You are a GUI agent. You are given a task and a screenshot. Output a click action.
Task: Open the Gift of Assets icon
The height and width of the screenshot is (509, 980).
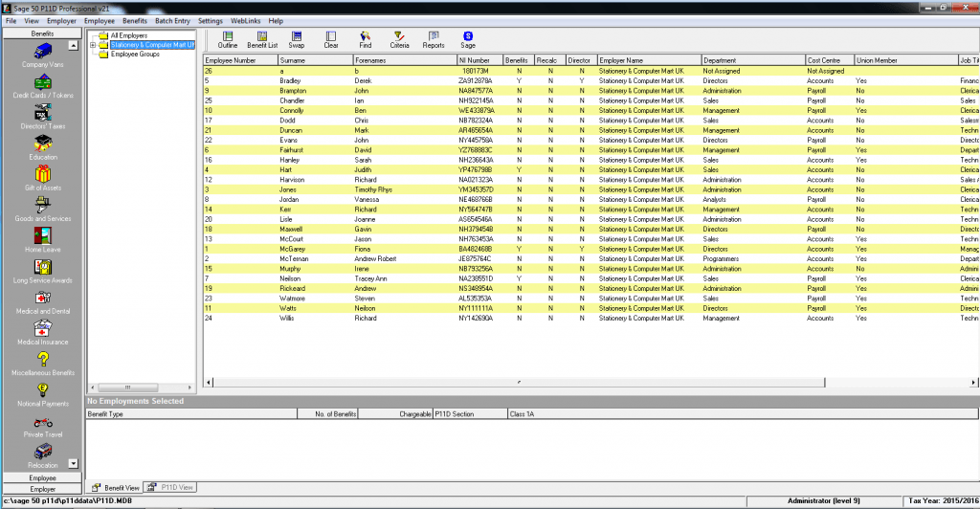(x=42, y=174)
